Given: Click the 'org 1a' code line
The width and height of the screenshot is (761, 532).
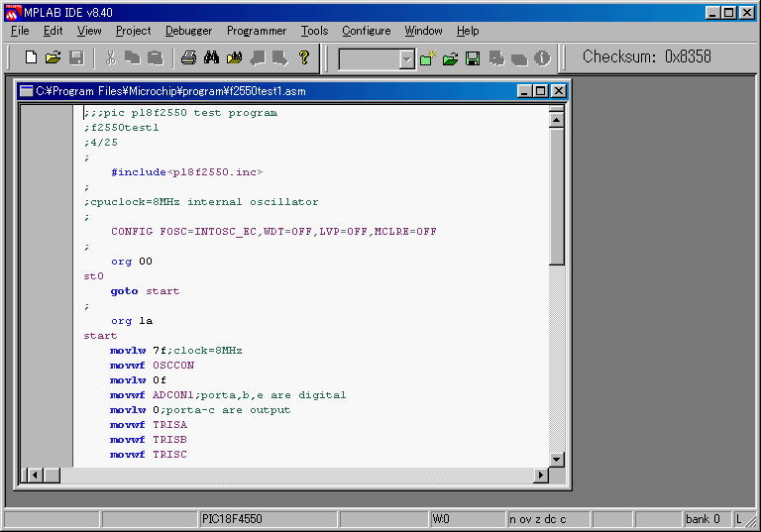Looking at the screenshot, I should coord(132,321).
